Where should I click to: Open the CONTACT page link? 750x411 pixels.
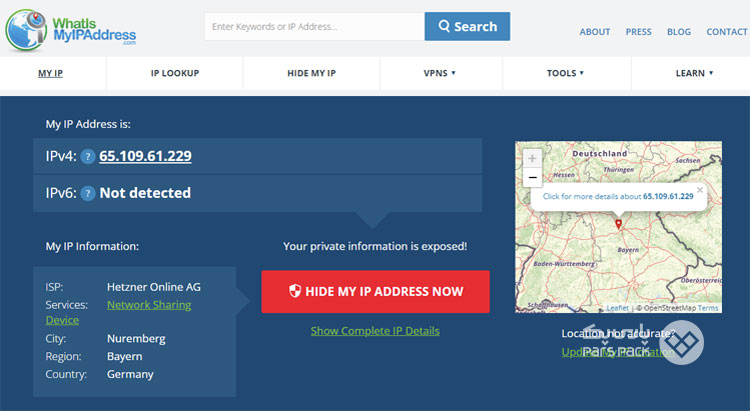point(727,32)
